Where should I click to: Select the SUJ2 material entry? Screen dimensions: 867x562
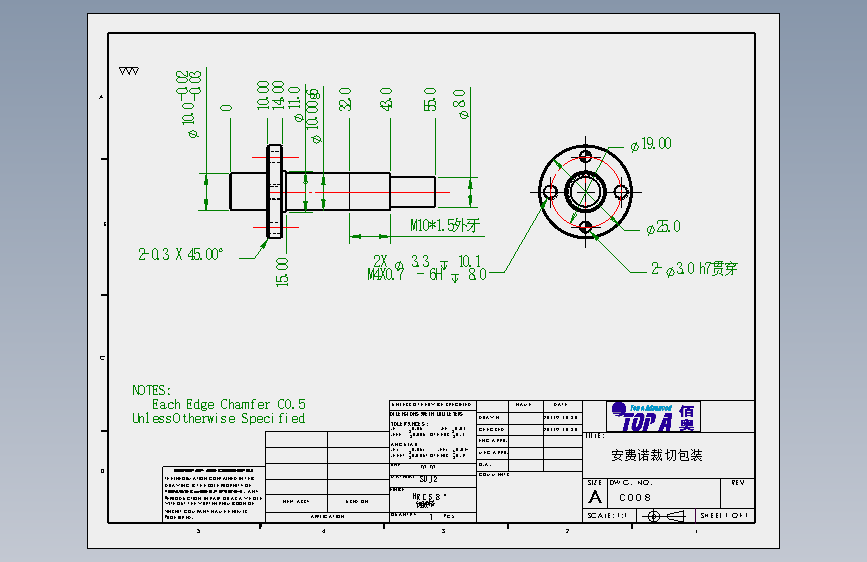(429, 479)
